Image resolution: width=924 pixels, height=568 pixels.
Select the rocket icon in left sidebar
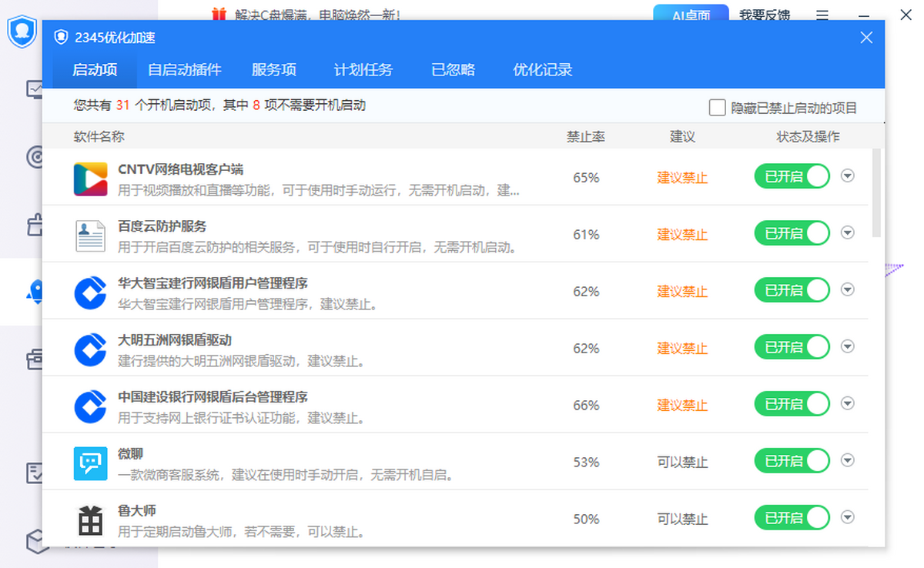click(35, 291)
